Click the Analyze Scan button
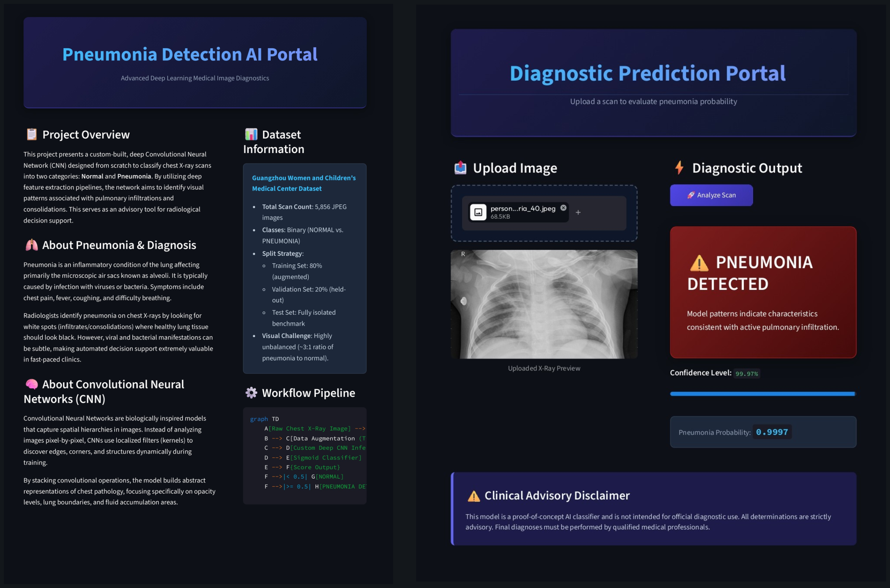The width and height of the screenshot is (890, 588). tap(711, 195)
